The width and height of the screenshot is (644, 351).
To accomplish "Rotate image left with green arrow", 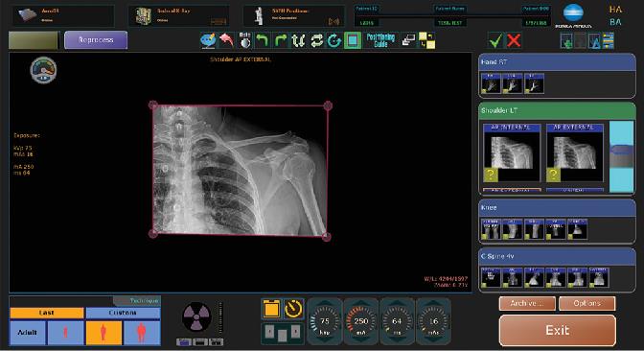I will pyautogui.click(x=263, y=40).
